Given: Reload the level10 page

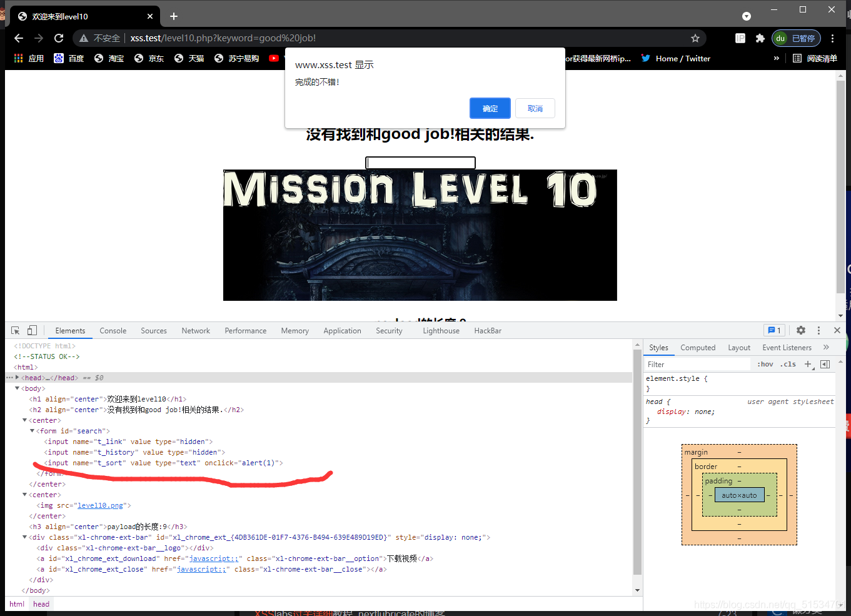Looking at the screenshot, I should coord(59,38).
